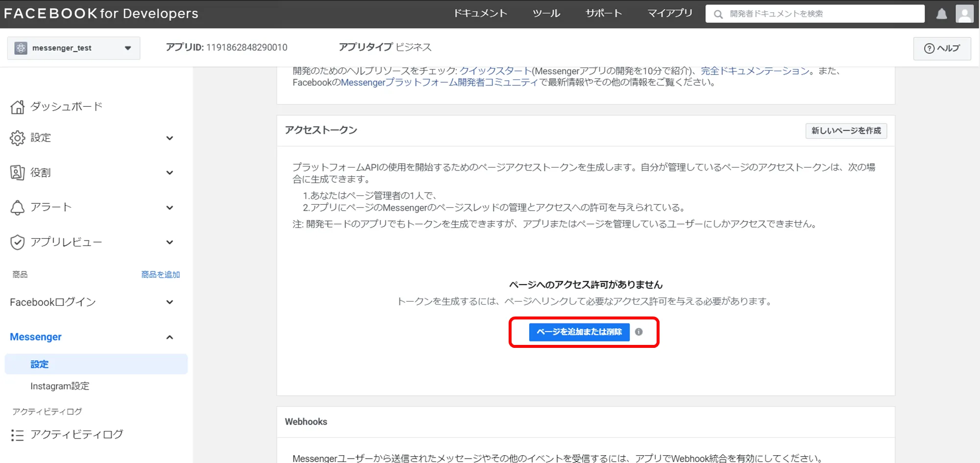Open アクティビティログ sidebar item
This screenshot has width=980, height=463.
(x=77, y=435)
